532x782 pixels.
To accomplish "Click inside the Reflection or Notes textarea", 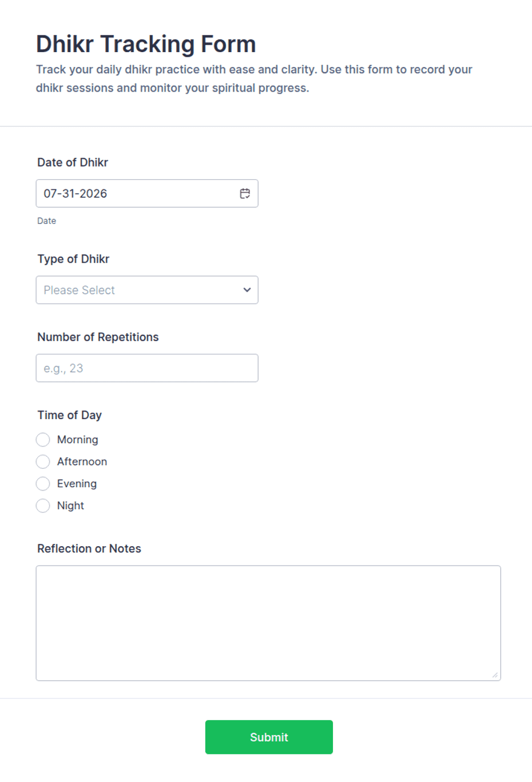I will click(x=268, y=623).
